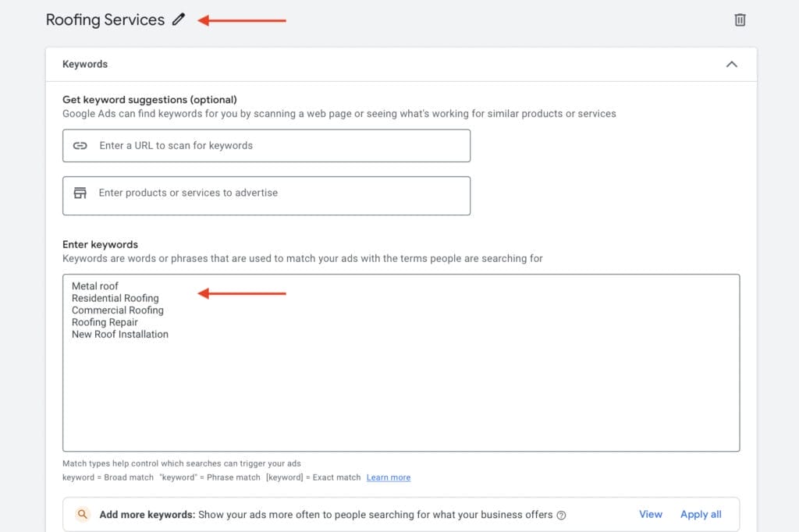The image size is (799, 532).
Task: Focus the 'Enter a URL to scan' field
Action: tap(281, 146)
